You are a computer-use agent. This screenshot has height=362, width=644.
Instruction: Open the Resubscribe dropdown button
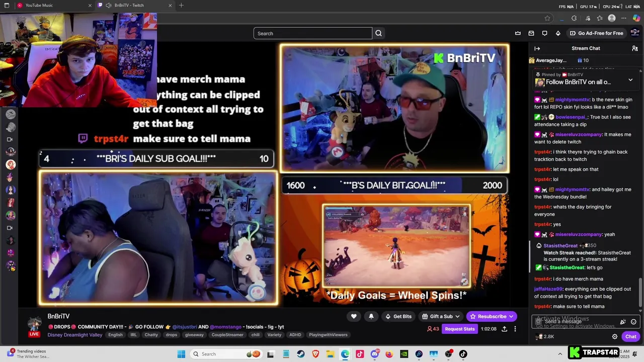(492, 316)
